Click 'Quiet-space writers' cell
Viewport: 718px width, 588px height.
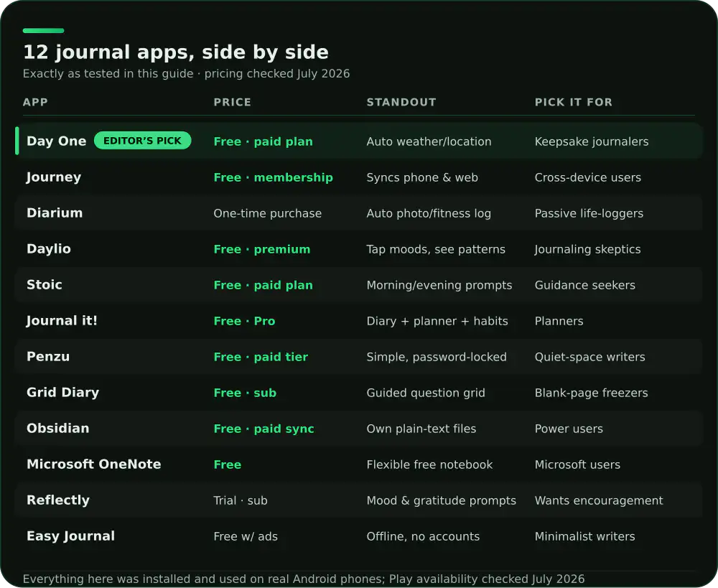tap(589, 357)
